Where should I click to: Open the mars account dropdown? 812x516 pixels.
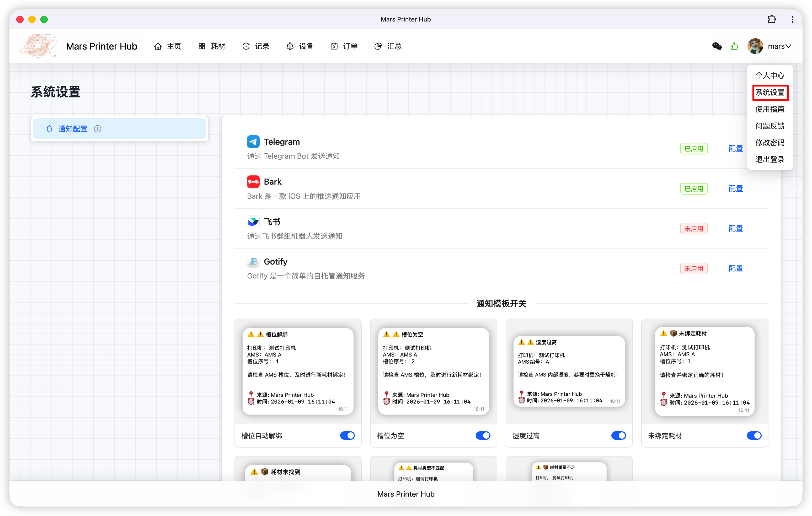tap(779, 46)
